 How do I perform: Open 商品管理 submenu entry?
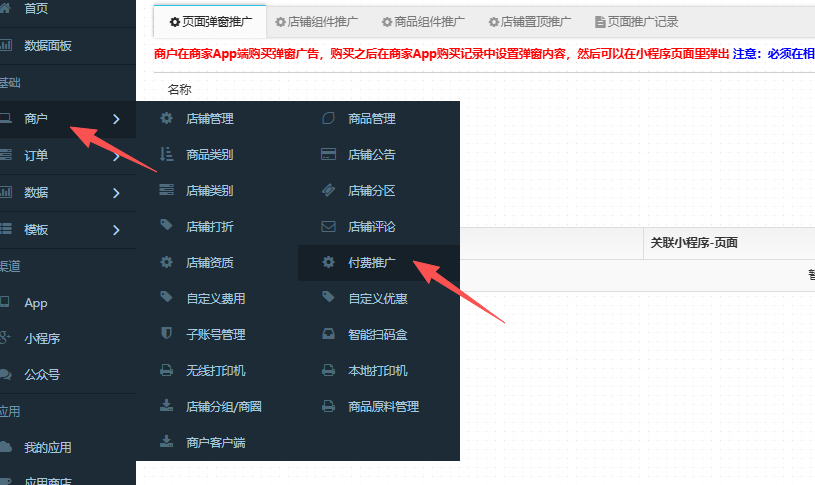coord(372,119)
